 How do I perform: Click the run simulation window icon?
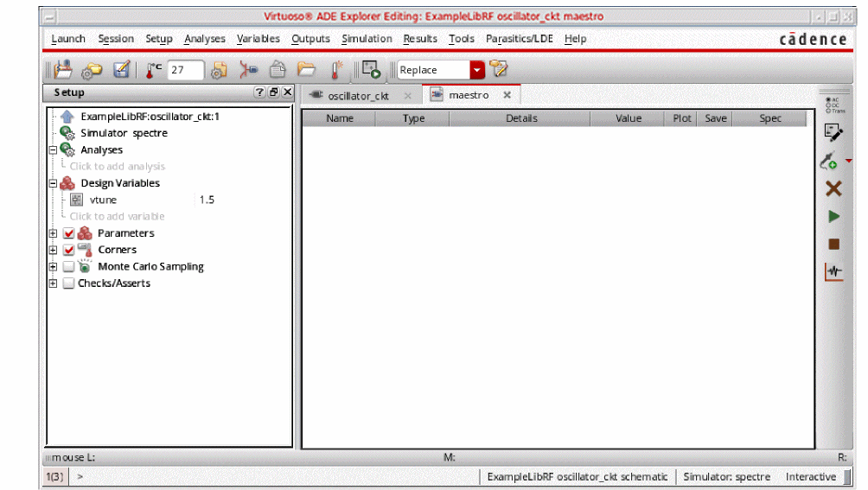click(372, 70)
